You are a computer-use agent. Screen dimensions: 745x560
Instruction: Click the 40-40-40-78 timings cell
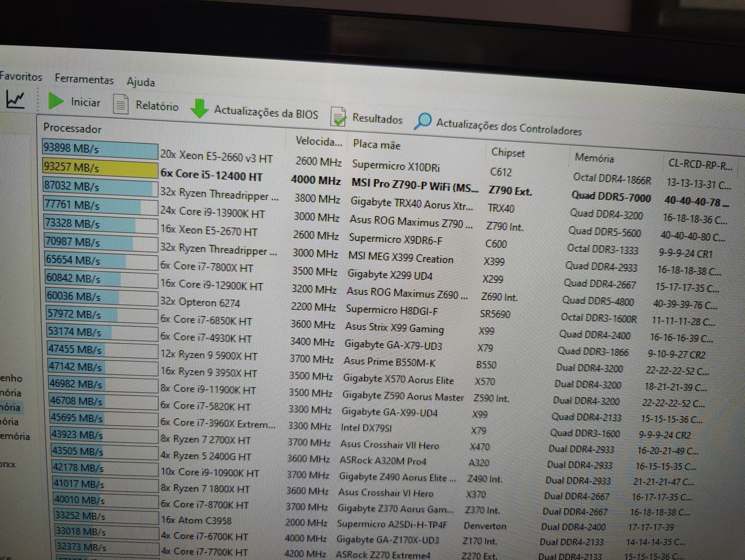pyautogui.click(x=697, y=202)
